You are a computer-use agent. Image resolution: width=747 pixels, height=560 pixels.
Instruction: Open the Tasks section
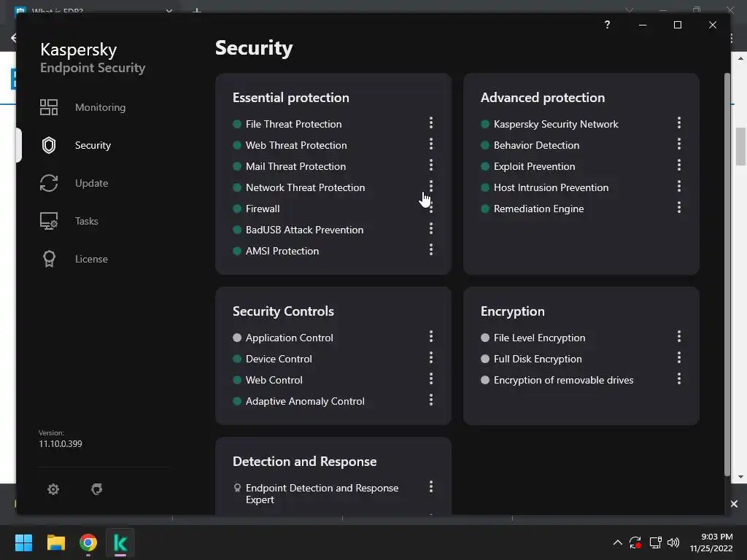(86, 221)
